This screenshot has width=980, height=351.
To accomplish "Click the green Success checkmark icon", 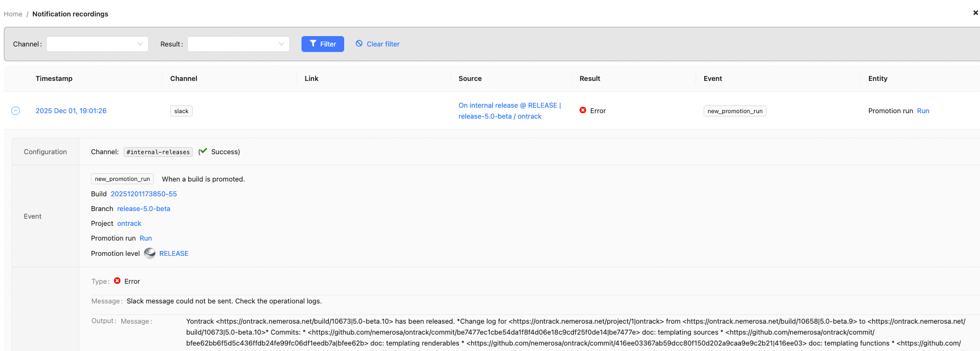I will point(203,151).
